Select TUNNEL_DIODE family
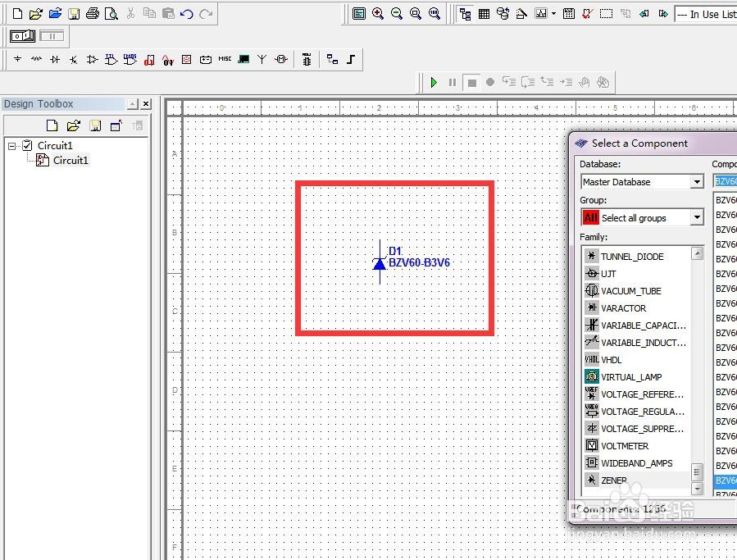Screen dimensions: 737x560 pyautogui.click(x=632, y=257)
